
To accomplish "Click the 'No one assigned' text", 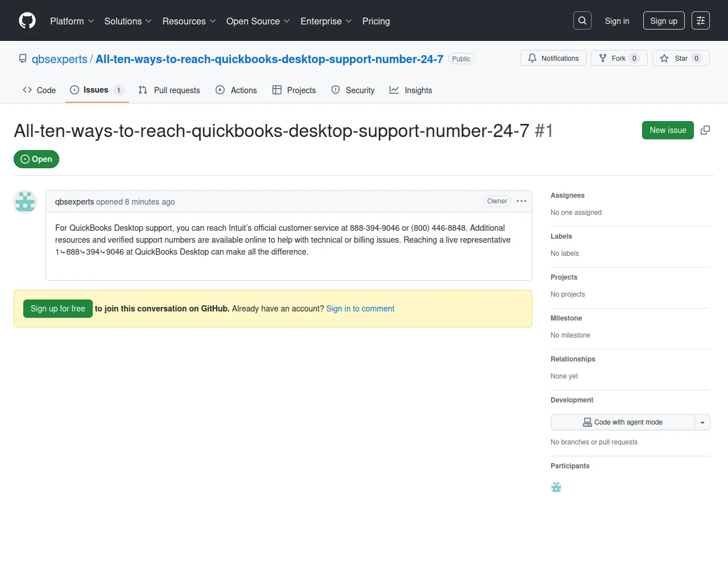I will pyautogui.click(x=576, y=213).
